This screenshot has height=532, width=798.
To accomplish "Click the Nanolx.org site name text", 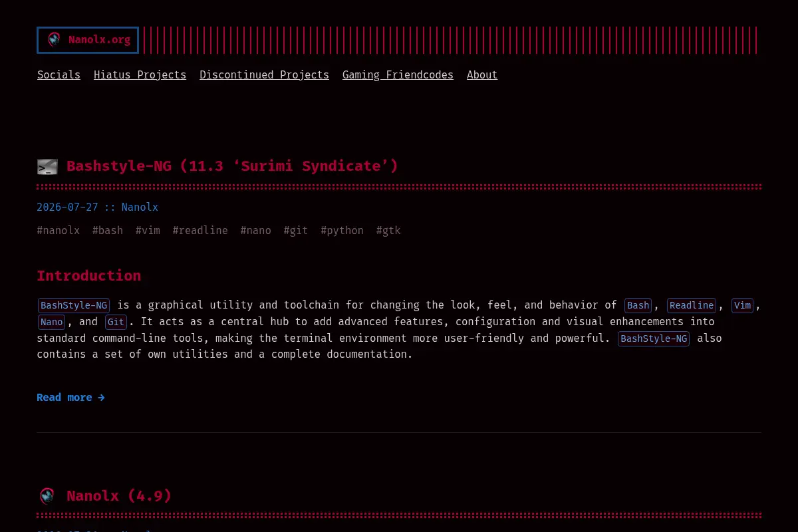I will click(99, 40).
